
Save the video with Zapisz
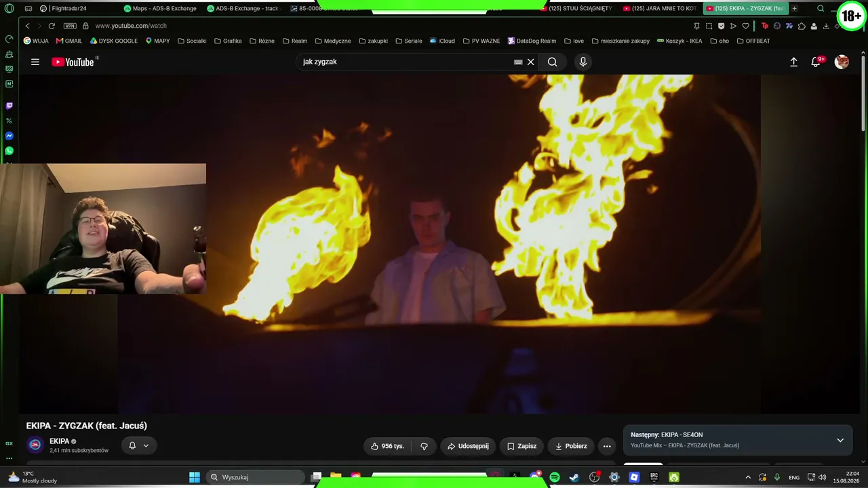click(521, 446)
